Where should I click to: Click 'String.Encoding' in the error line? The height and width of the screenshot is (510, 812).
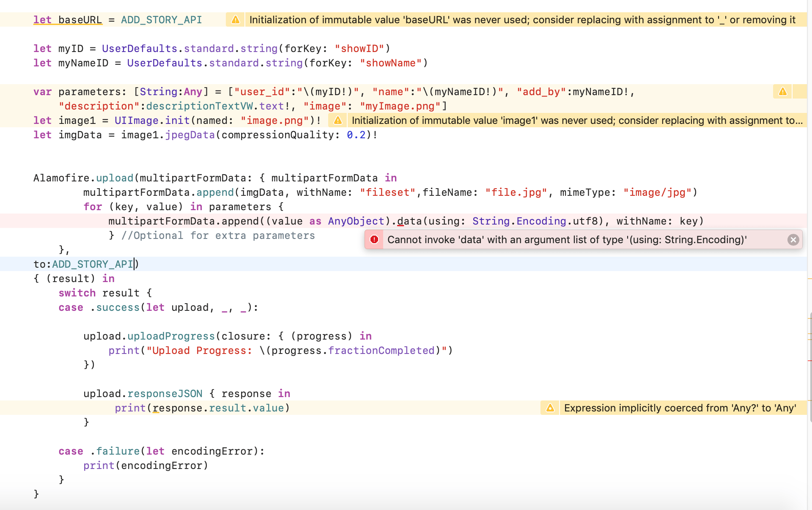(x=519, y=221)
